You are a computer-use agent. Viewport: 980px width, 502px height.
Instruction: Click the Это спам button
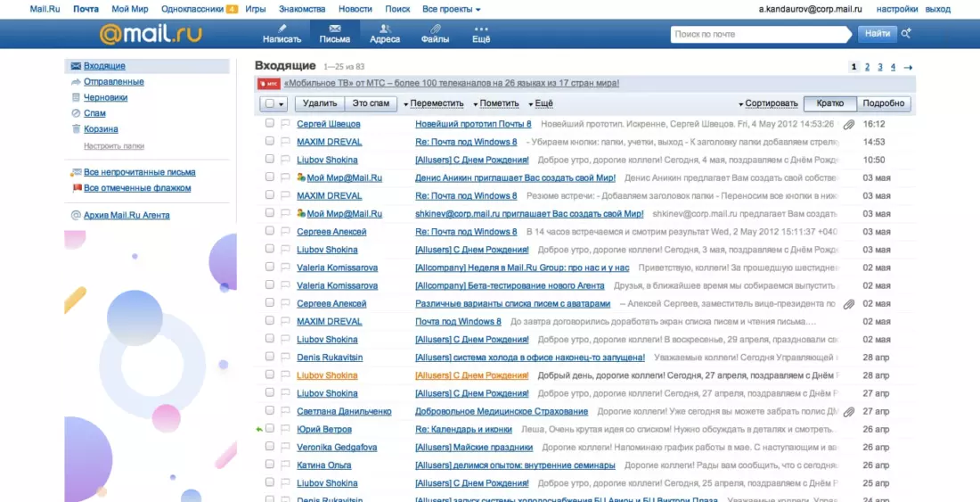(371, 103)
